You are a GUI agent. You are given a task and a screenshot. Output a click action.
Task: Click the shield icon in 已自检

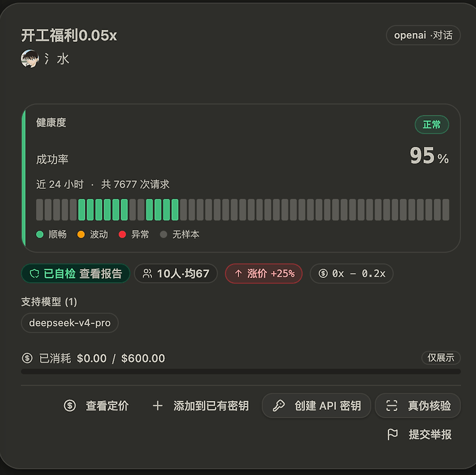[34, 274]
